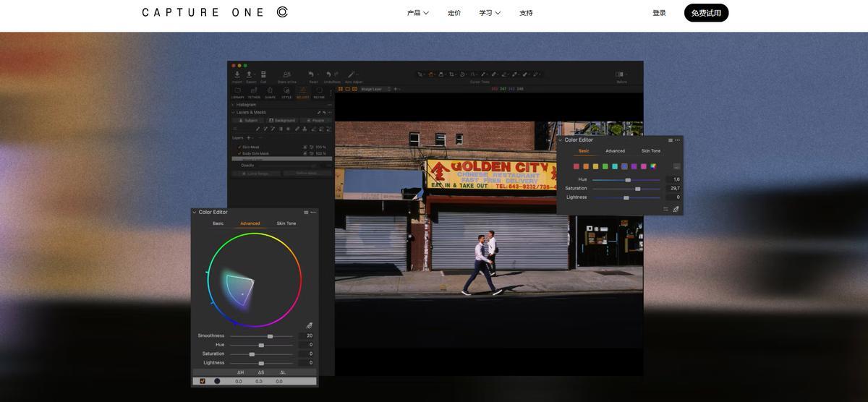Toggle the Before comparison view icon

click(621, 74)
